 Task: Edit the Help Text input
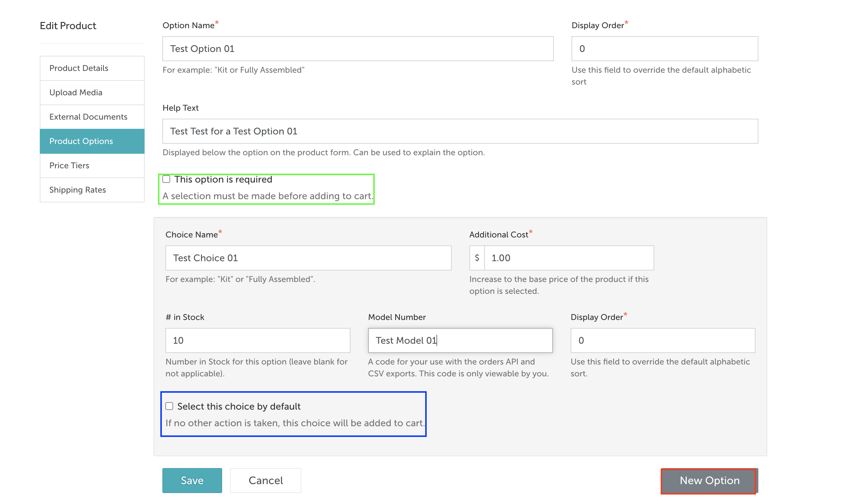(460, 131)
